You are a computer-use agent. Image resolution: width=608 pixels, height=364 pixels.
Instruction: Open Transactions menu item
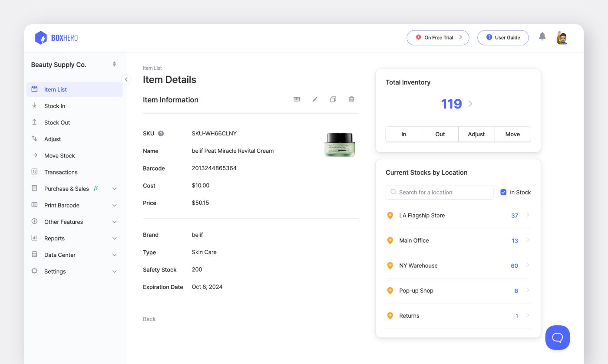(74, 172)
